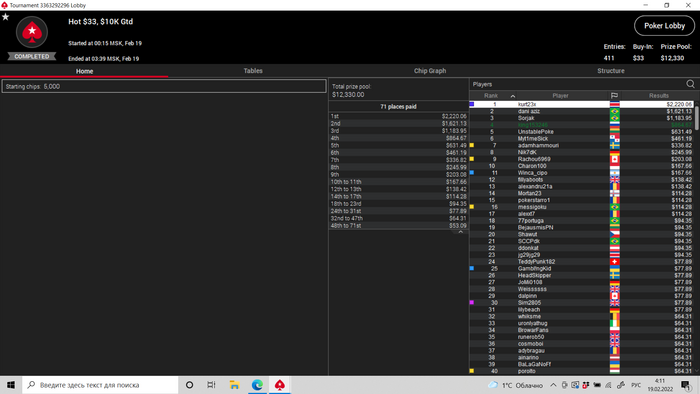The image size is (700, 394).
Task: Click the blue note tag beside GamblingKid
Action: coord(471,268)
